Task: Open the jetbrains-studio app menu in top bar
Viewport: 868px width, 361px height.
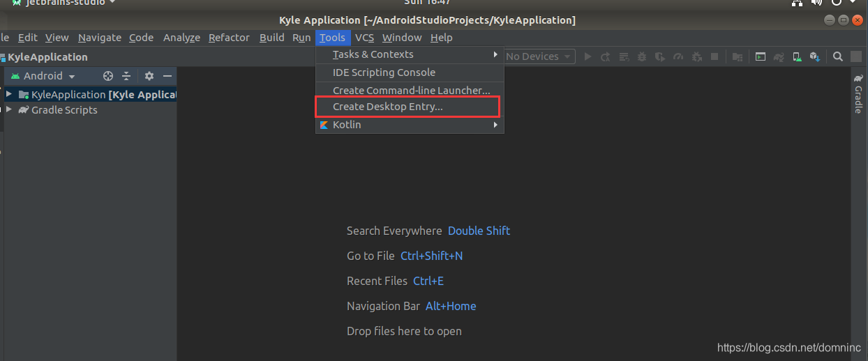Action: [x=63, y=3]
